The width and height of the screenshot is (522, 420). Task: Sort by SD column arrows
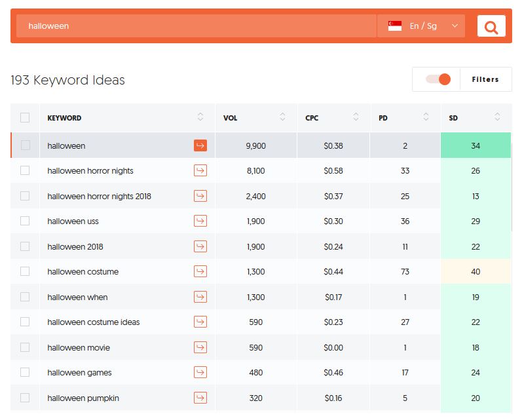497,117
